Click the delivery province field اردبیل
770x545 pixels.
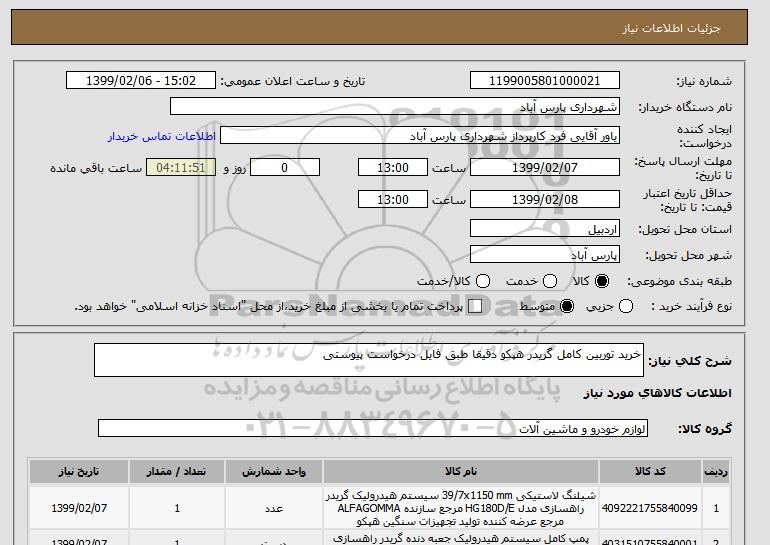click(x=545, y=229)
